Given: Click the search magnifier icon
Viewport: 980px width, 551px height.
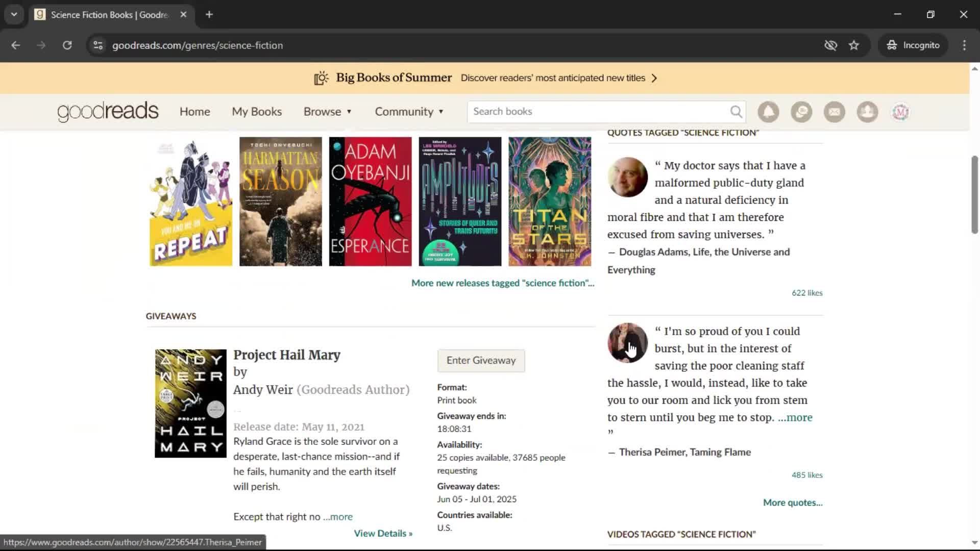Looking at the screenshot, I should [736, 112].
